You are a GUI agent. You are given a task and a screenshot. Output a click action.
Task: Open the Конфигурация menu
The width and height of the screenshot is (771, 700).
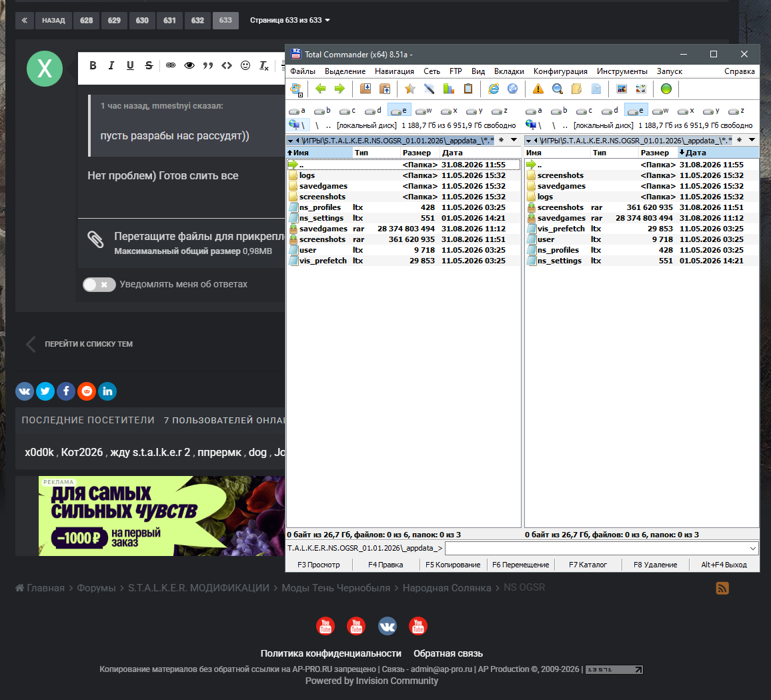pos(560,71)
